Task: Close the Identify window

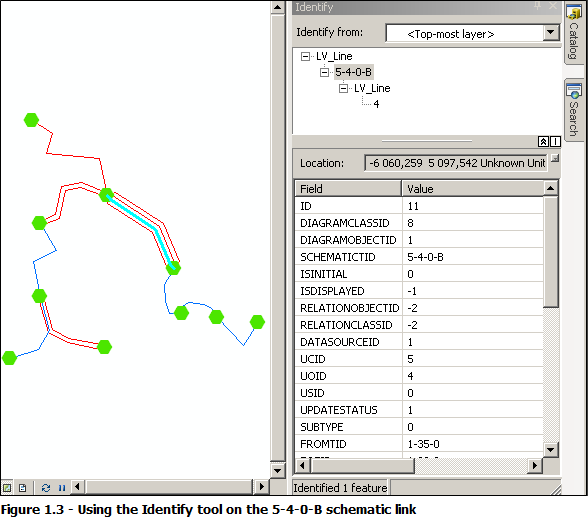Action: coord(553,6)
